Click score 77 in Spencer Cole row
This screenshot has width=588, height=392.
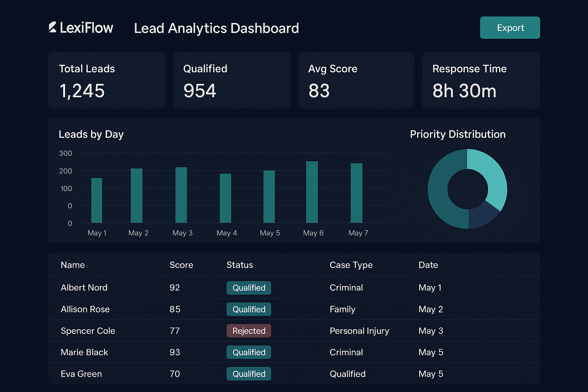(x=175, y=331)
